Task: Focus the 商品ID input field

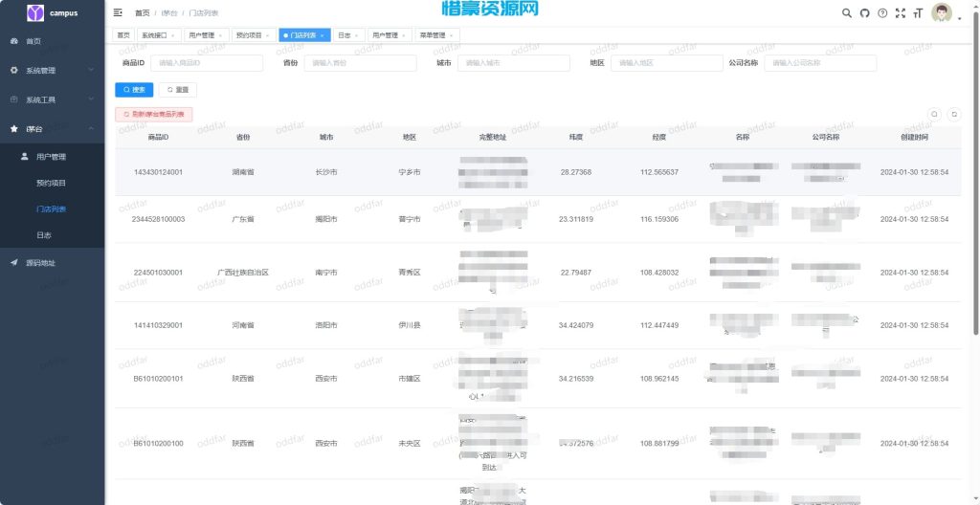Action: (207, 63)
